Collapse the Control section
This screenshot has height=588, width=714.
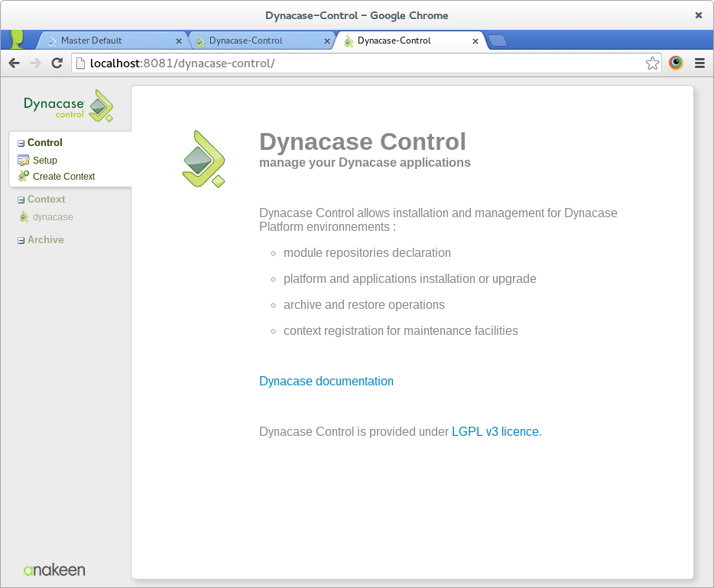21,144
